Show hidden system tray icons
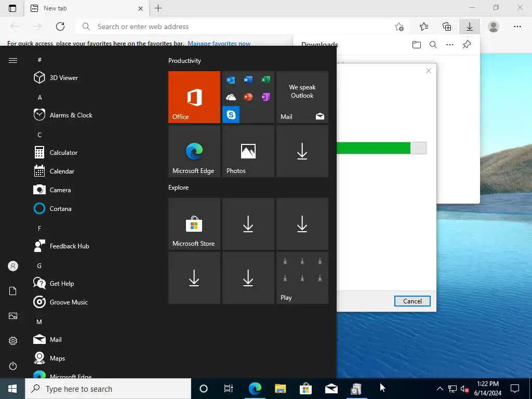 [440, 389]
